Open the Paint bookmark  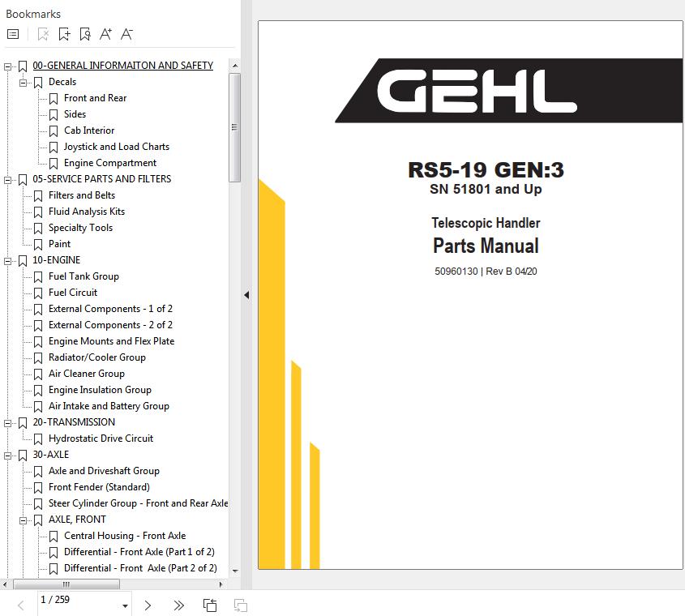(59, 244)
